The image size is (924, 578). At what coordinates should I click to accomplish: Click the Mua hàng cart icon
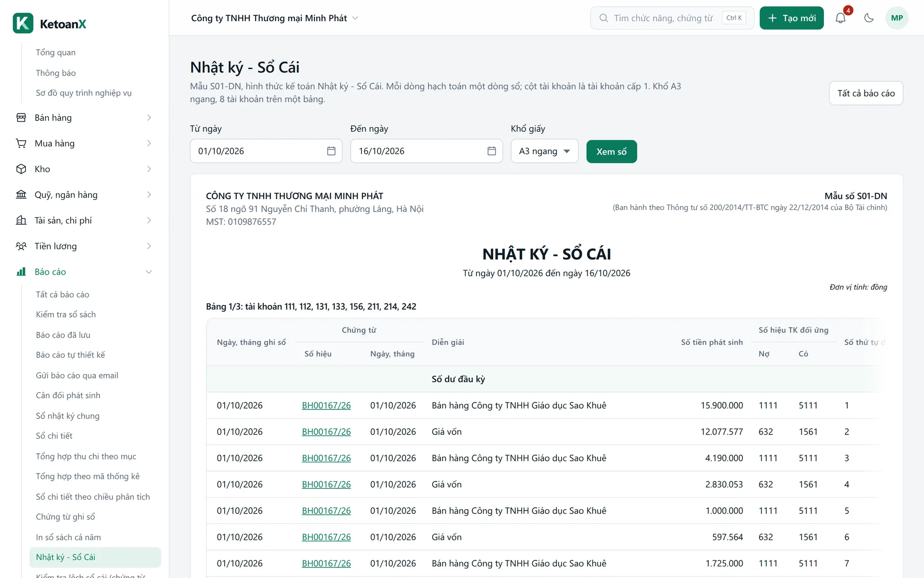[x=21, y=143]
